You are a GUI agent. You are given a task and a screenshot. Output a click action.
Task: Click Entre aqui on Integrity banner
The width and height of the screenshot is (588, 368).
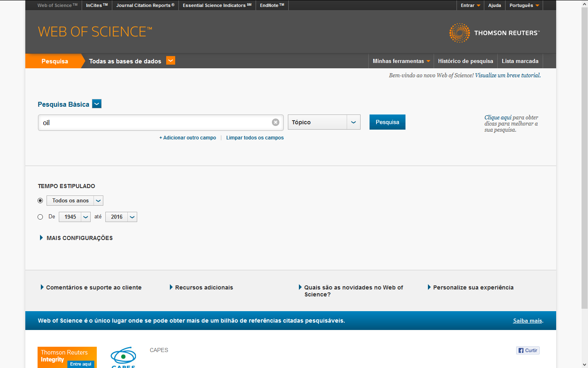81,364
